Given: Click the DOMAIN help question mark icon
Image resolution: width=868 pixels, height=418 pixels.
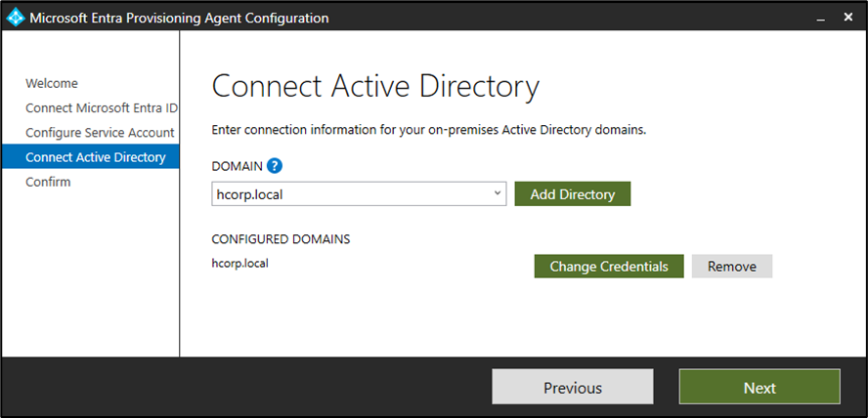Looking at the screenshot, I should coord(275,166).
